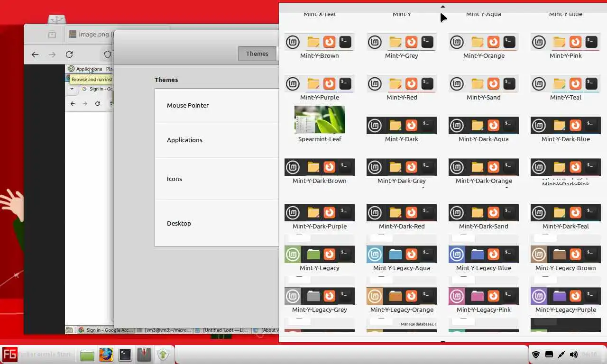Select the Mint-Y-Grey theme thumbnail
Image resolution: width=607 pixels, height=364 pixels.
pos(402,42)
